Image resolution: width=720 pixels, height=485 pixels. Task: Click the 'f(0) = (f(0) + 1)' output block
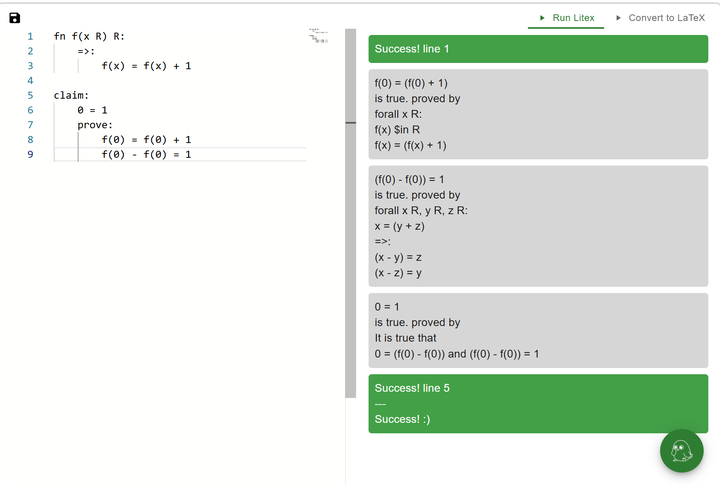pyautogui.click(x=538, y=114)
